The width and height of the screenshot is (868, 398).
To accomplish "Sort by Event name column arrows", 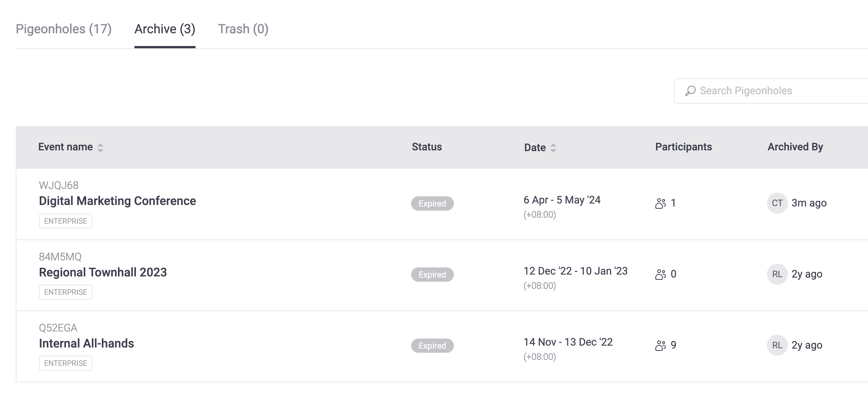I will click(100, 148).
